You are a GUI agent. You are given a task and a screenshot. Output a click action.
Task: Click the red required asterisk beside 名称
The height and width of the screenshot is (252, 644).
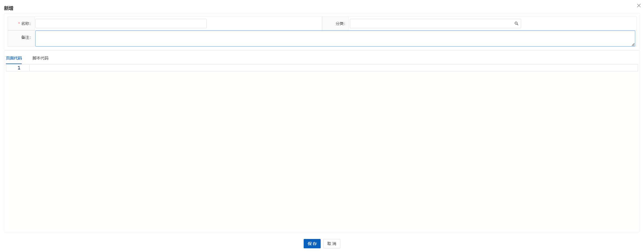[19, 24]
